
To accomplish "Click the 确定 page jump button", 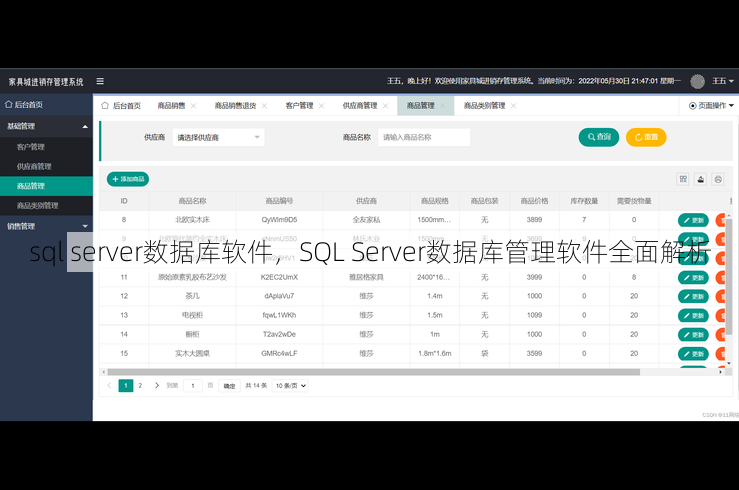I will pos(230,386).
